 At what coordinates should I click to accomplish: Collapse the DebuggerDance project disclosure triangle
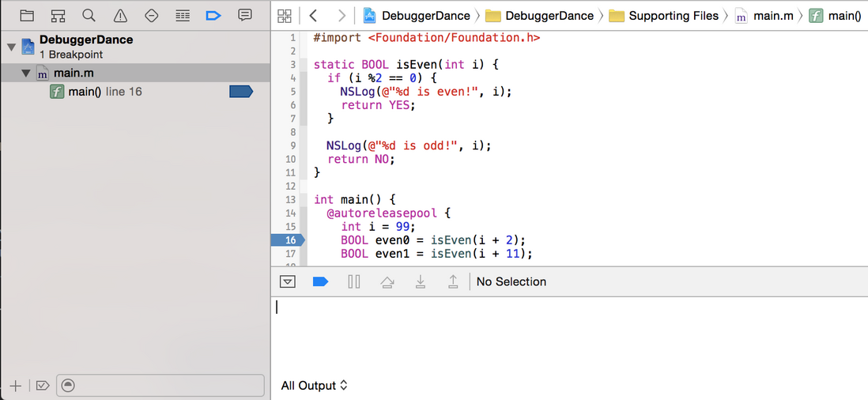point(11,47)
